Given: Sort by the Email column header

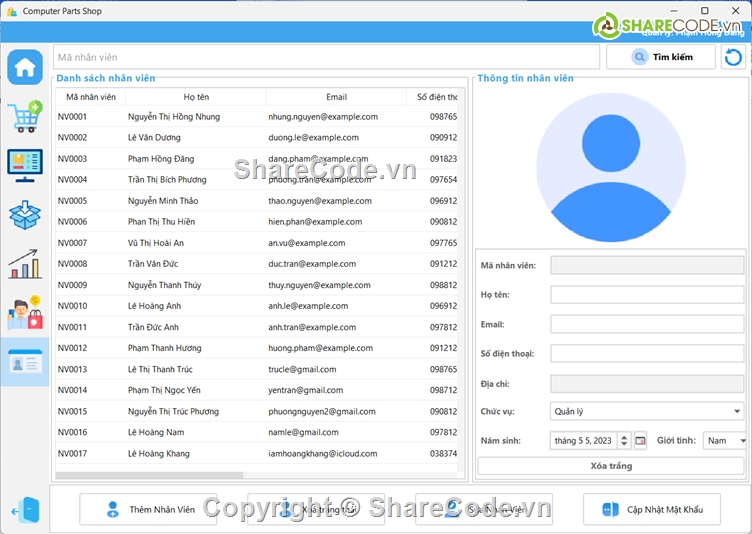Looking at the screenshot, I should click(336, 97).
